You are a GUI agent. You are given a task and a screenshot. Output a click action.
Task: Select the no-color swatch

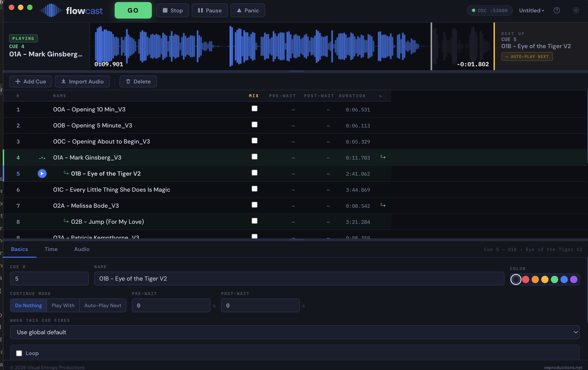[516, 279]
